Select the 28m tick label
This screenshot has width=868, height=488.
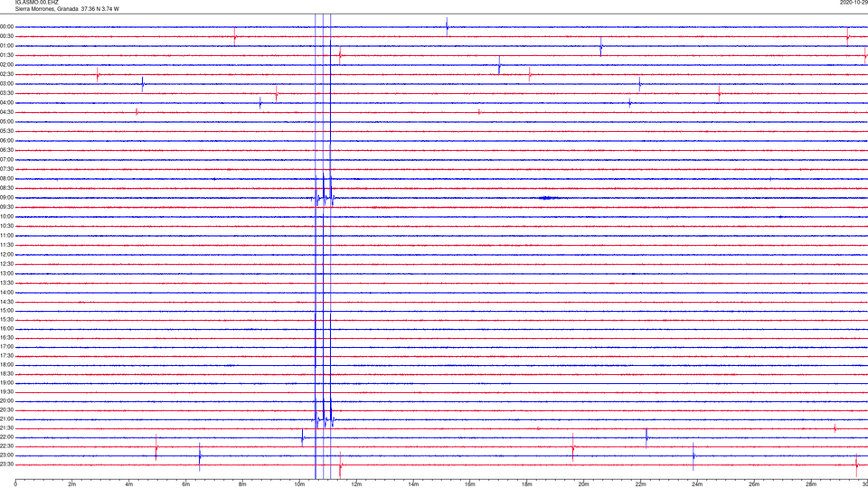[x=811, y=484]
